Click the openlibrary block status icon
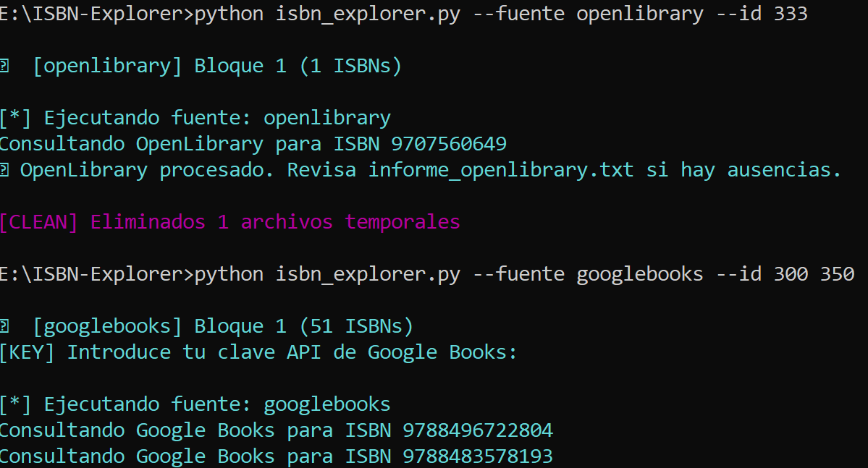 [x=6, y=65]
